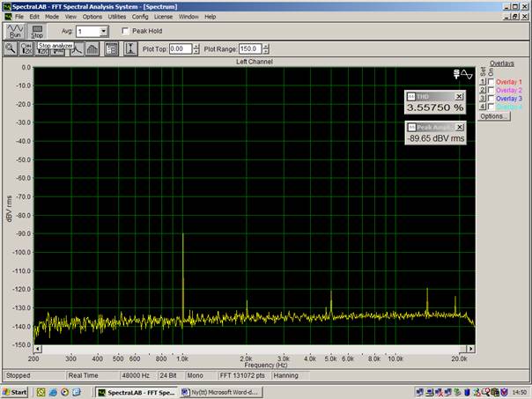
Task: Turn on the Overlay 3 checkbox
Action: click(x=491, y=99)
